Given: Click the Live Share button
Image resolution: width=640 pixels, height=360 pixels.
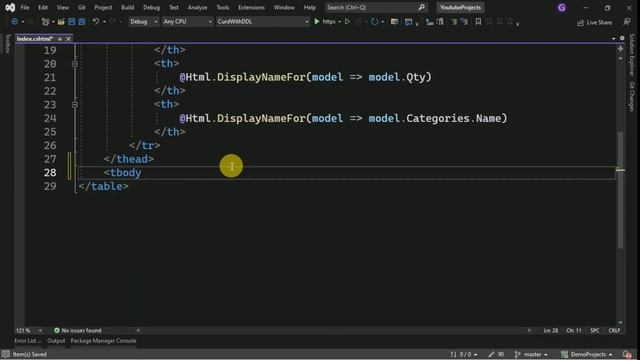Looking at the screenshot, I should tap(595, 22).
